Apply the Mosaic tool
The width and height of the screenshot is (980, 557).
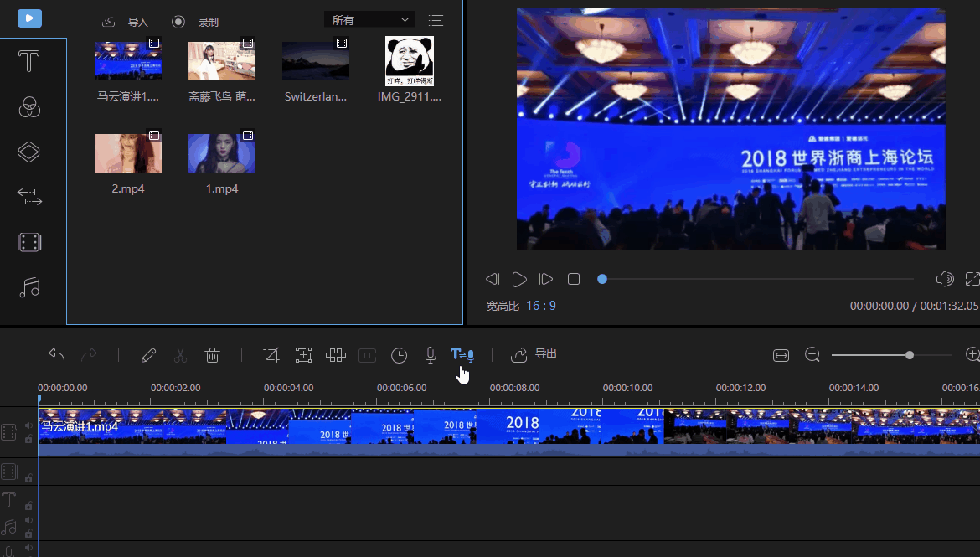336,355
